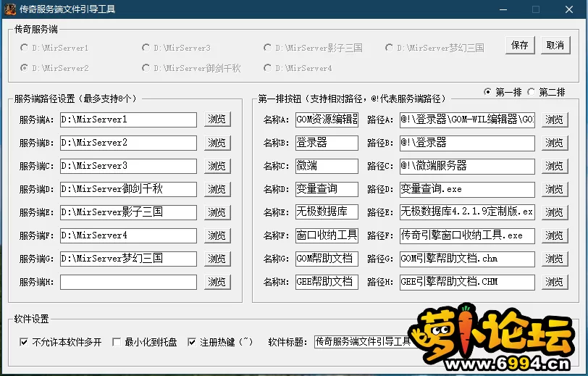Viewport: 588px width, 376px height.
Task: Edit 路径F field with 传奇引擎窗口收纳工具.exe
Action: point(467,235)
